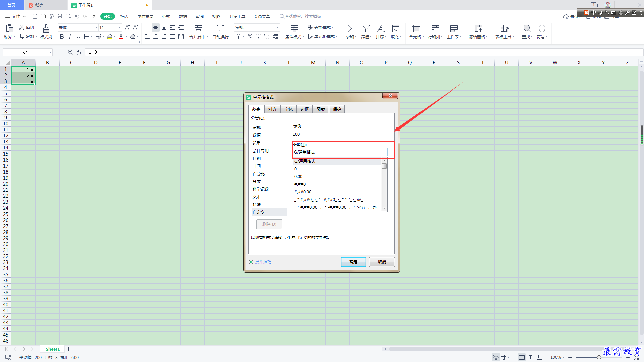The height and width of the screenshot is (362, 644).
Task: Open the font size dropdown
Action: tap(120, 28)
